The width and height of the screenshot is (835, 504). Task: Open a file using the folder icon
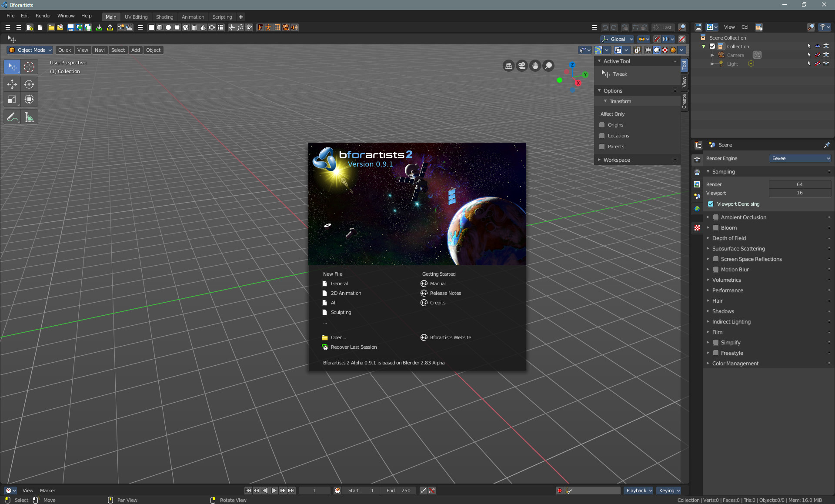(51, 27)
